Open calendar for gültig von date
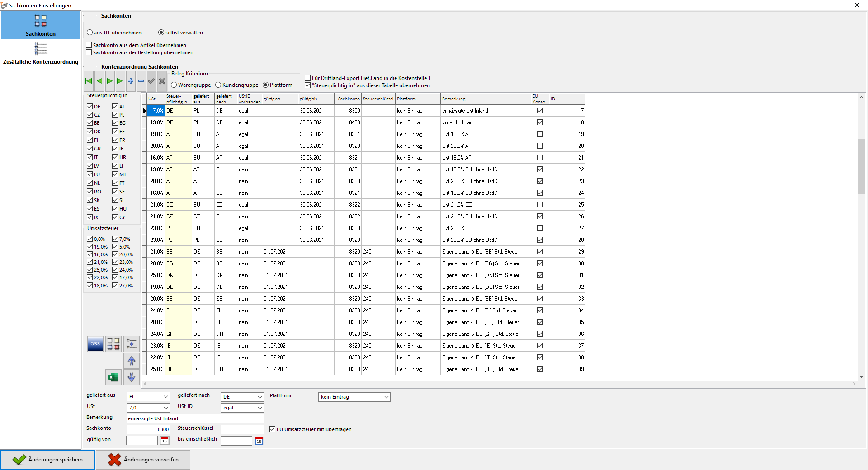Screen dimensions: 868x470 tap(164, 441)
